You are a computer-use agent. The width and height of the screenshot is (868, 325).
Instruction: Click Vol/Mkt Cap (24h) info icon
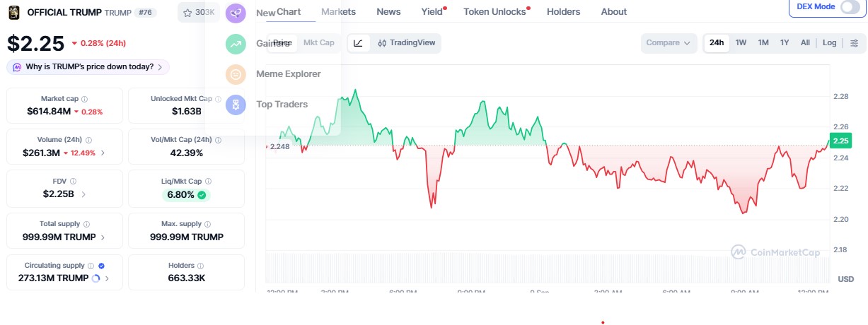click(x=218, y=141)
